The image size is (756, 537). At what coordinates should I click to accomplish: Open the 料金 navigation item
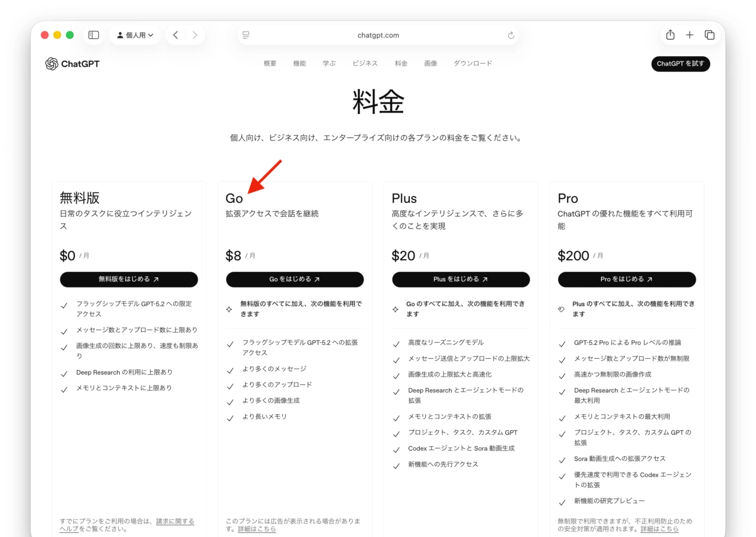(401, 64)
